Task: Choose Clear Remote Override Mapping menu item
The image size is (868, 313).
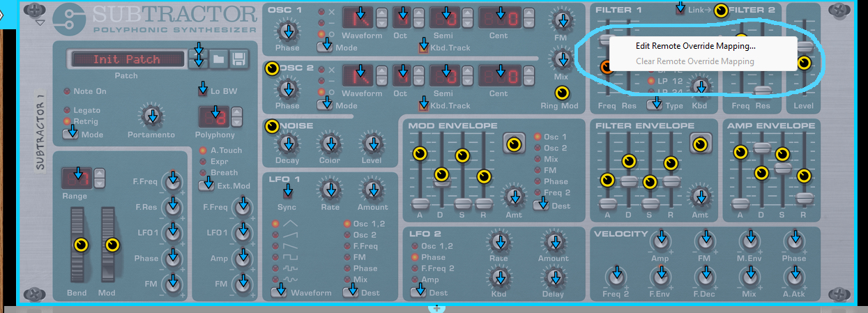Action: [695, 61]
